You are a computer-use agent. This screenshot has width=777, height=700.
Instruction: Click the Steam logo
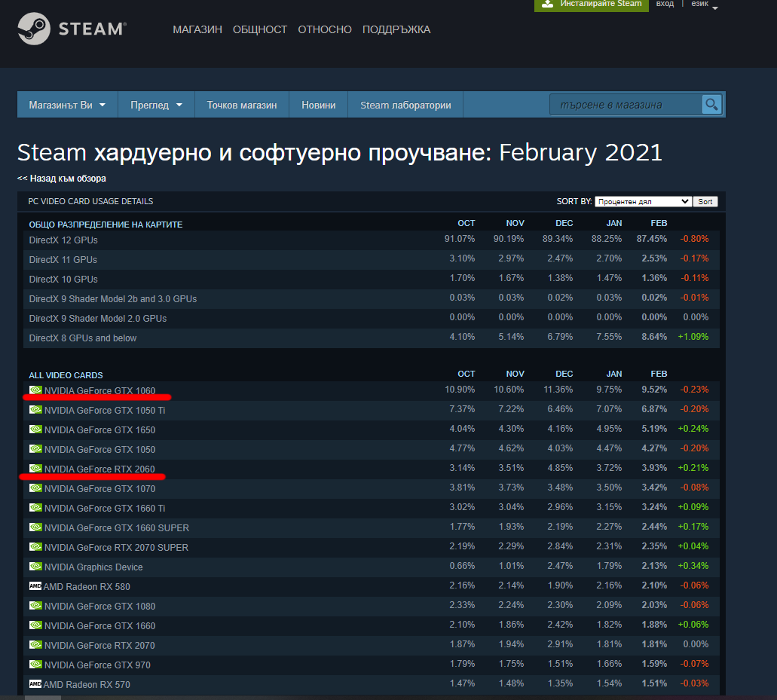click(72, 29)
